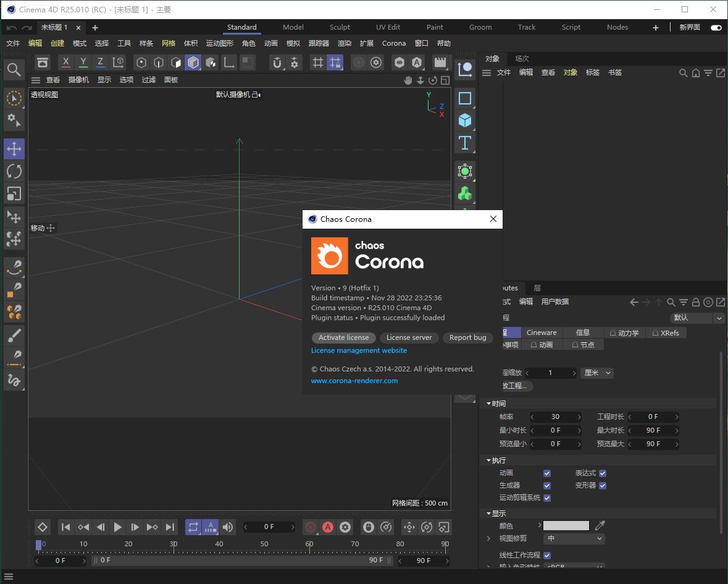The width and height of the screenshot is (728, 584).
Task: Enable the snapping magnet icon
Action: (x=277, y=62)
